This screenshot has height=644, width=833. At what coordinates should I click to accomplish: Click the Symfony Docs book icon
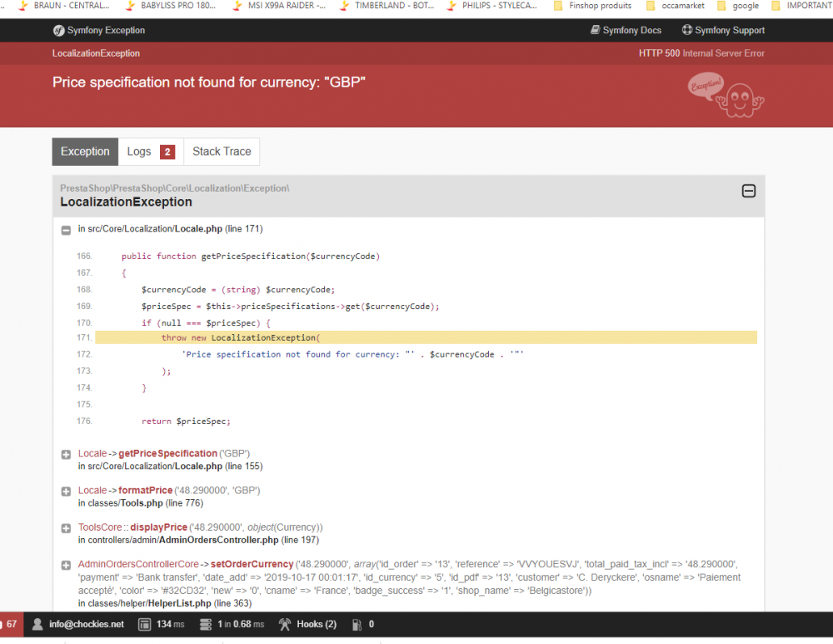click(x=595, y=30)
